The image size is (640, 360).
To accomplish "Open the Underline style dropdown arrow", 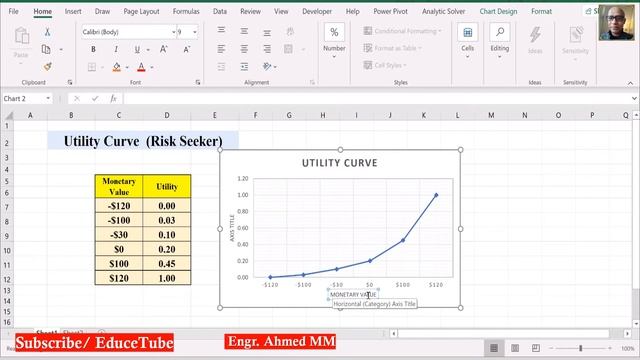I will (x=148, y=50).
